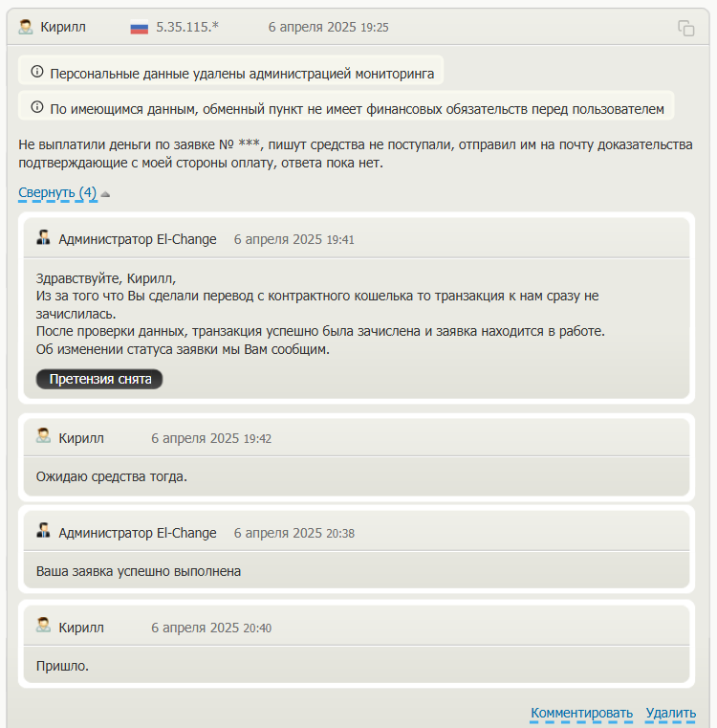Click the author name Кирилл in header

click(x=63, y=28)
